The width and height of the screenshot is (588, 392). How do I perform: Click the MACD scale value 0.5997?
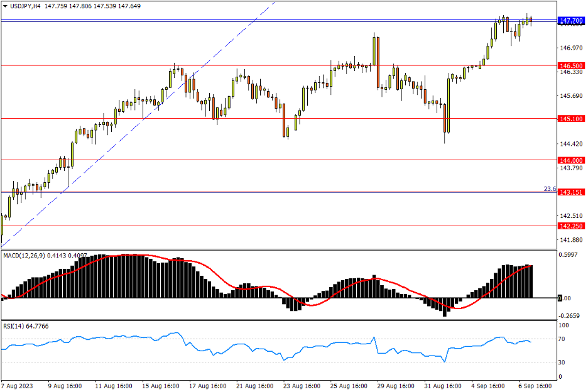569,254
